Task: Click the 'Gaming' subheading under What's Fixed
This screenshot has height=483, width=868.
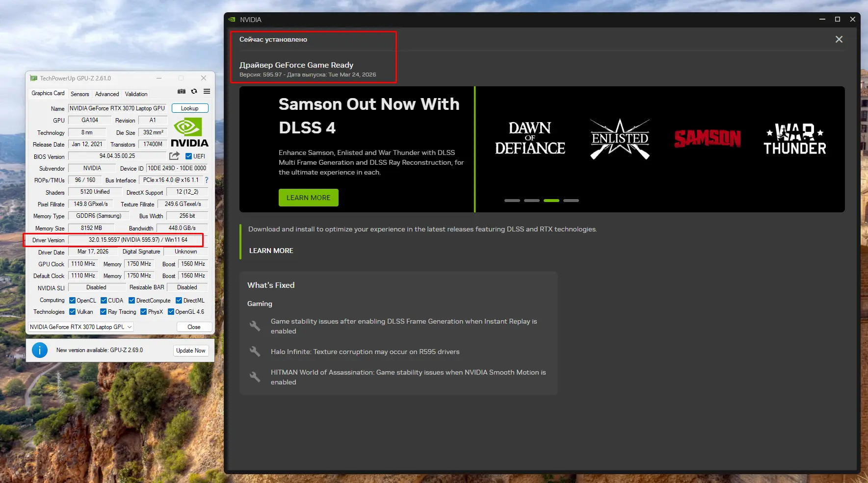Action: (260, 304)
